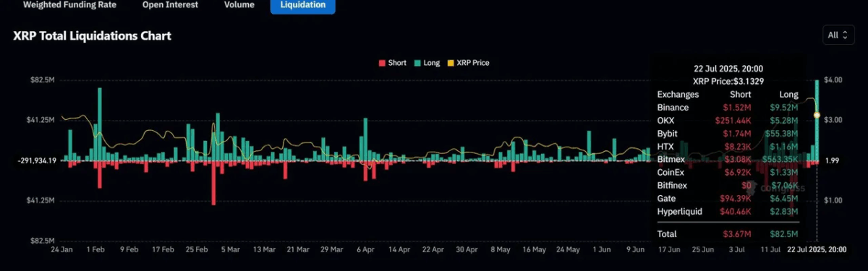Click the Bitmex exchange label
The image size is (868, 271).
[x=671, y=160]
